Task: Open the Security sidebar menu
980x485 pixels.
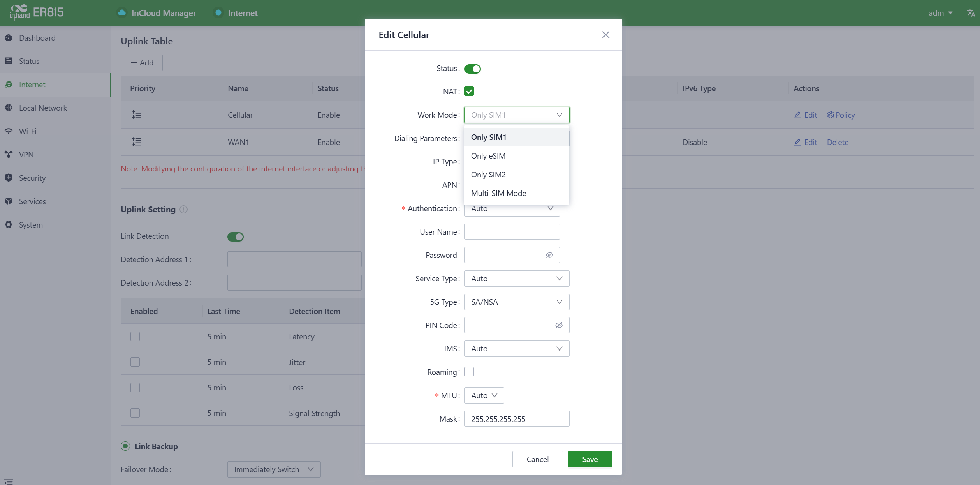Action: click(32, 178)
